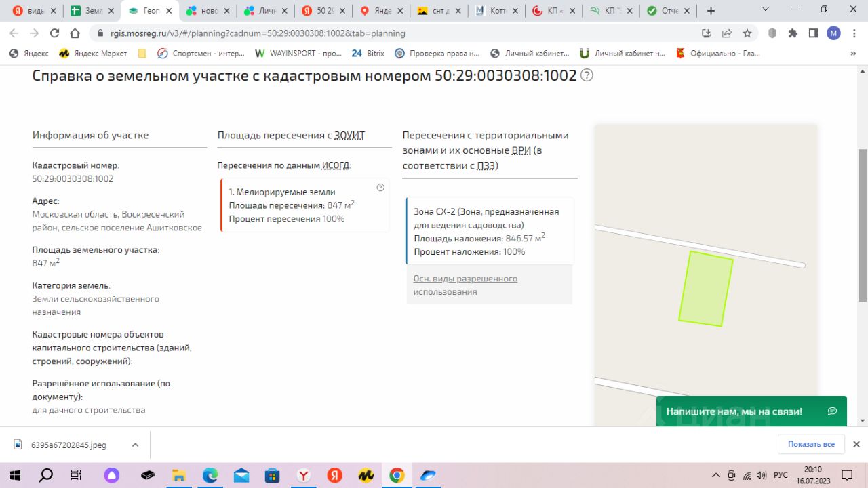Open options arrow for 6395a67202845.jpeg download
868x488 pixels.
(x=135, y=445)
